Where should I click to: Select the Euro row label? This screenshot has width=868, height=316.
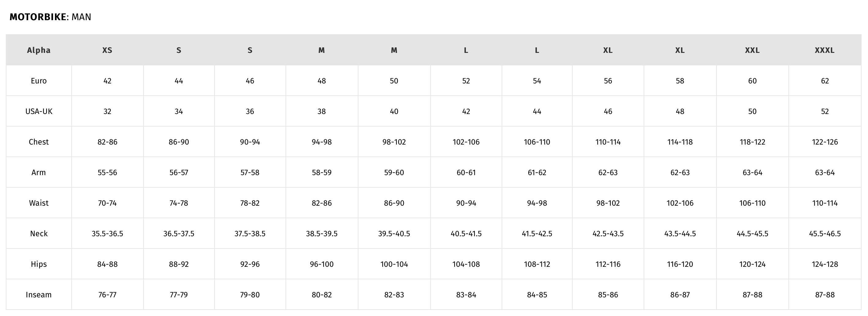[39, 81]
